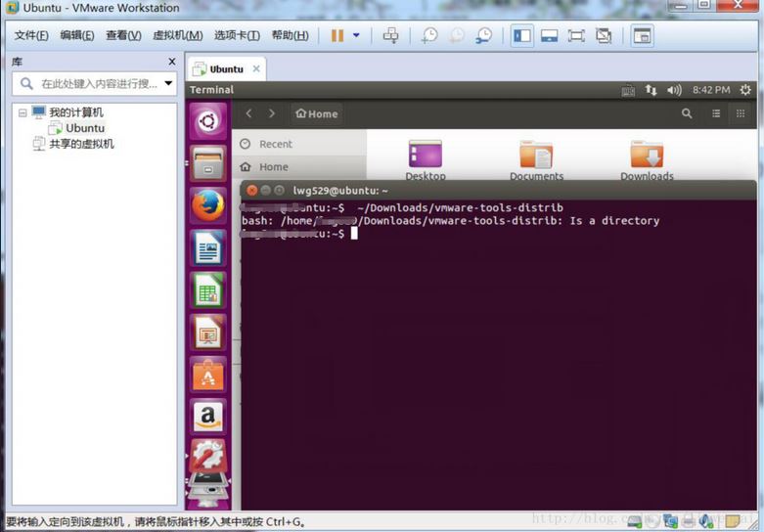Screen dimensions: 764x532
Task: Open the 文件(F) menu
Action: coord(31,36)
